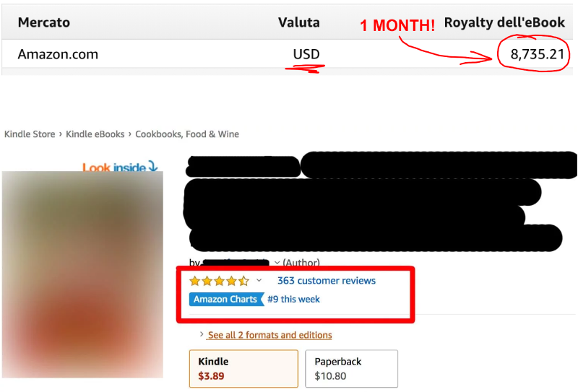Open the Amazon Charts badge
Image resolution: width=578 pixels, height=392 pixels.
226,299
